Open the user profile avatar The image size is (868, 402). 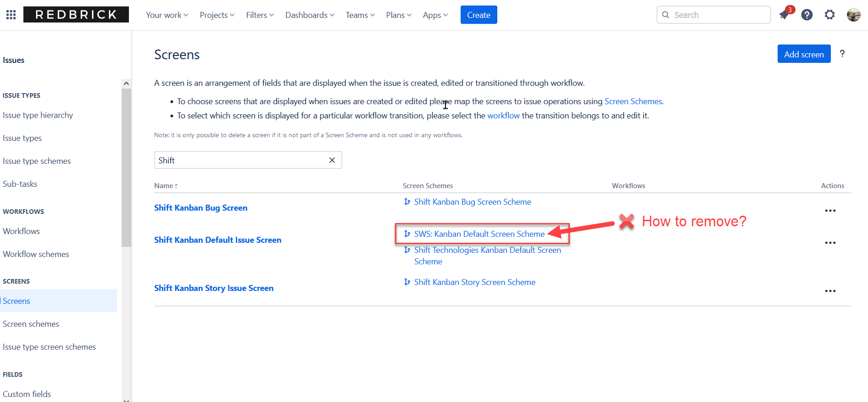pos(853,15)
